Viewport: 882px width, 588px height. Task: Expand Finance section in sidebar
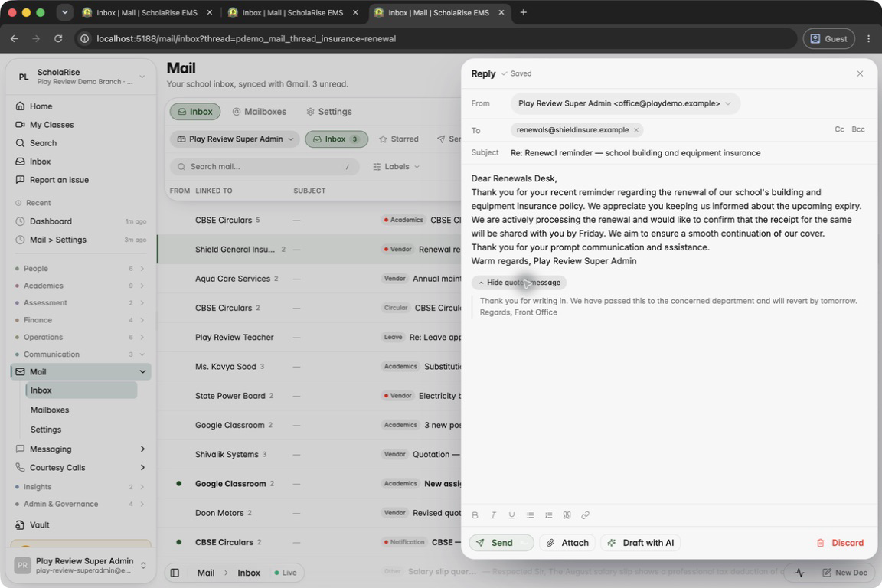[80, 320]
